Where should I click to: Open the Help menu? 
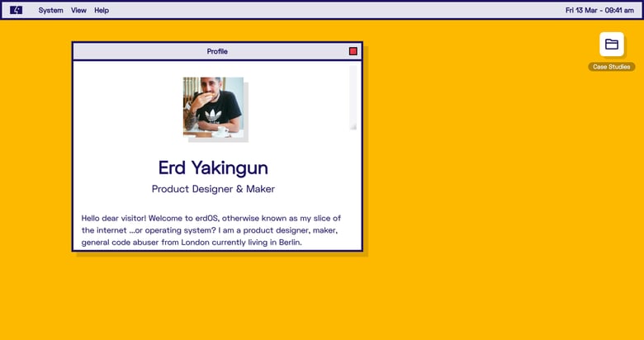pyautogui.click(x=102, y=11)
